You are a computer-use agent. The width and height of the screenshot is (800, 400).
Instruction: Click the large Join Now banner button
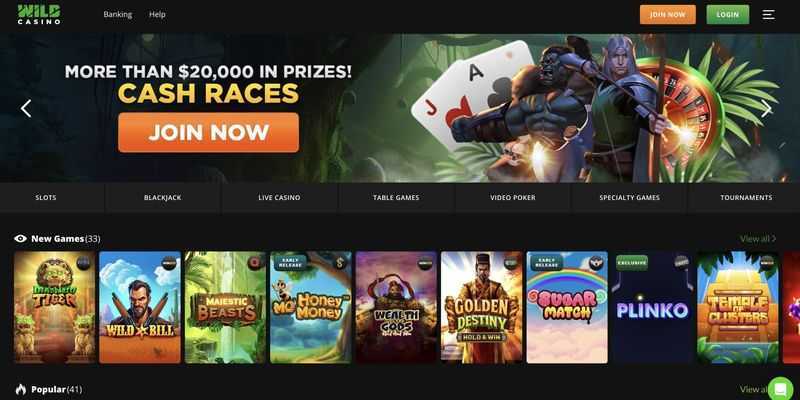point(209,133)
